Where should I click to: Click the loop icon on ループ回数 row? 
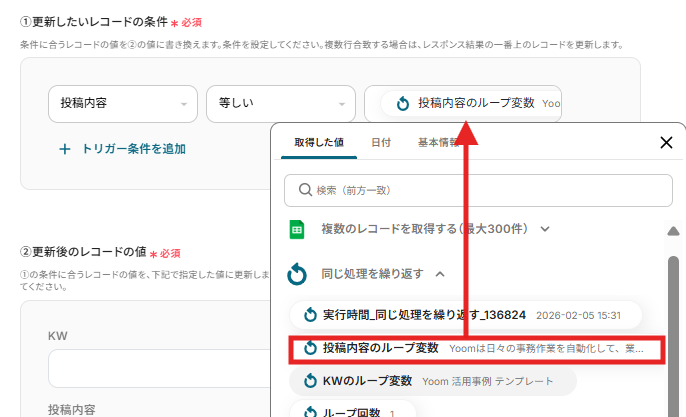310,412
